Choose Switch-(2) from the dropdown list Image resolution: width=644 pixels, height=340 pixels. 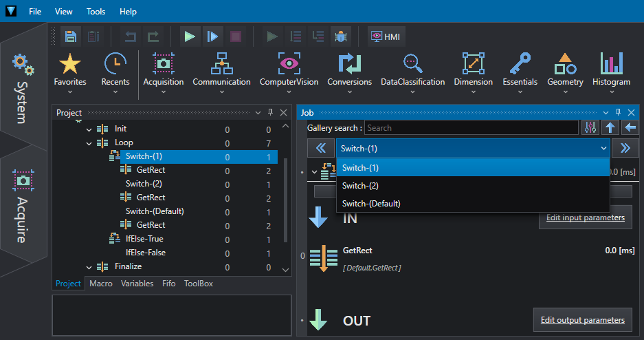pyautogui.click(x=473, y=186)
